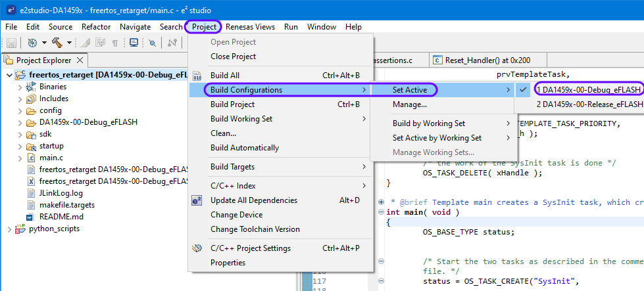
Task: Expand the python_scripts project node
Action: pyautogui.click(x=9, y=229)
